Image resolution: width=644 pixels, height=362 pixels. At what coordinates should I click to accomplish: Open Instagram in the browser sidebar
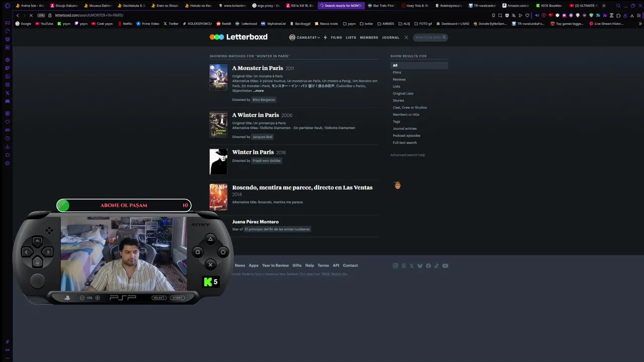(x=7, y=85)
